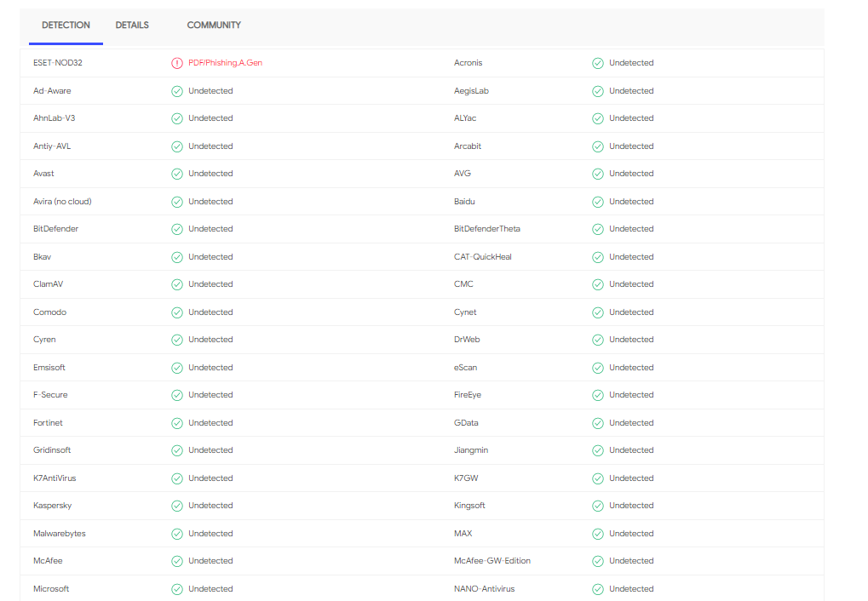
Task: Click the green check icon for AhnLab-V3
Action: tap(176, 118)
